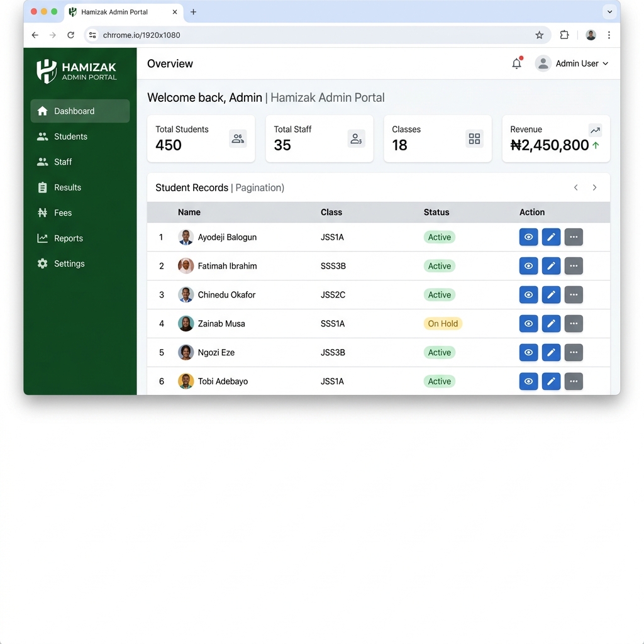Open more options for Chinedu Okafor
Image resolution: width=644 pixels, height=644 pixels.
(574, 294)
